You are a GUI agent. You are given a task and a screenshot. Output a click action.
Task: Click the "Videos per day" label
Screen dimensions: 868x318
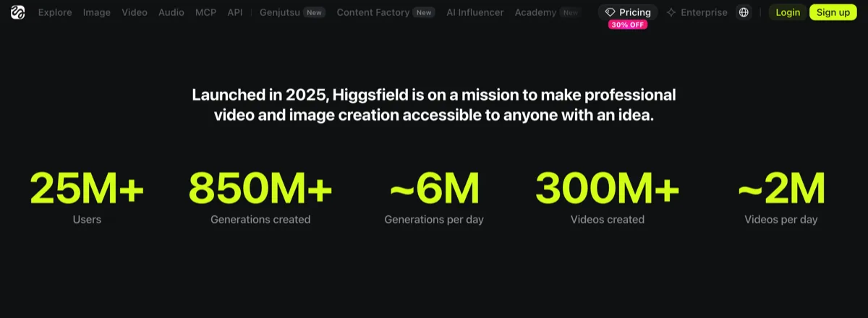pyautogui.click(x=781, y=219)
